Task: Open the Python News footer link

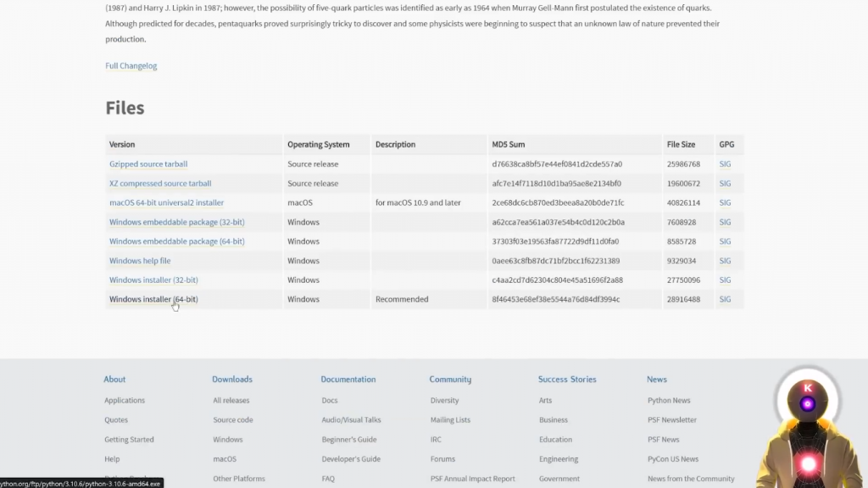Action: pos(669,401)
